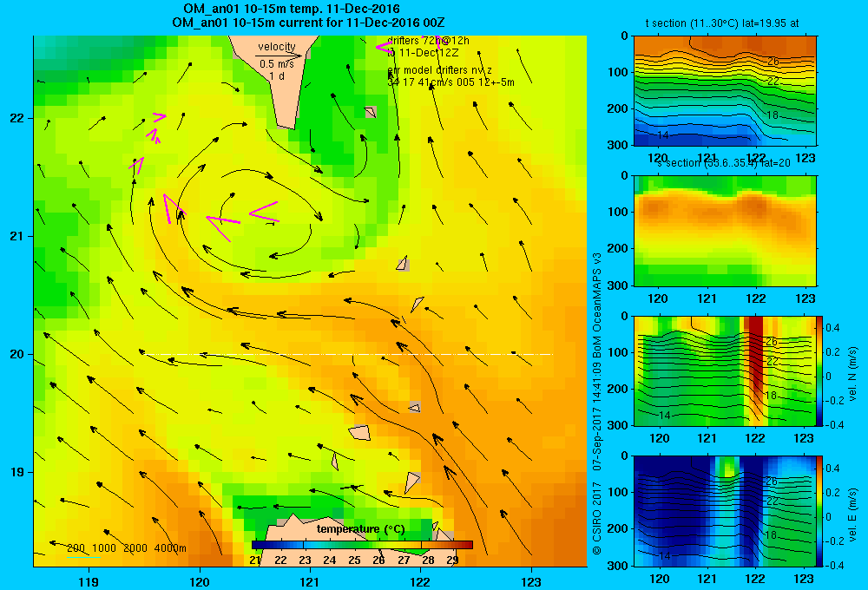The image size is (868, 590).
Task: Click the '34 17 41cm/s 005 12+-5m' statistics text
Action: [x=450, y=82]
